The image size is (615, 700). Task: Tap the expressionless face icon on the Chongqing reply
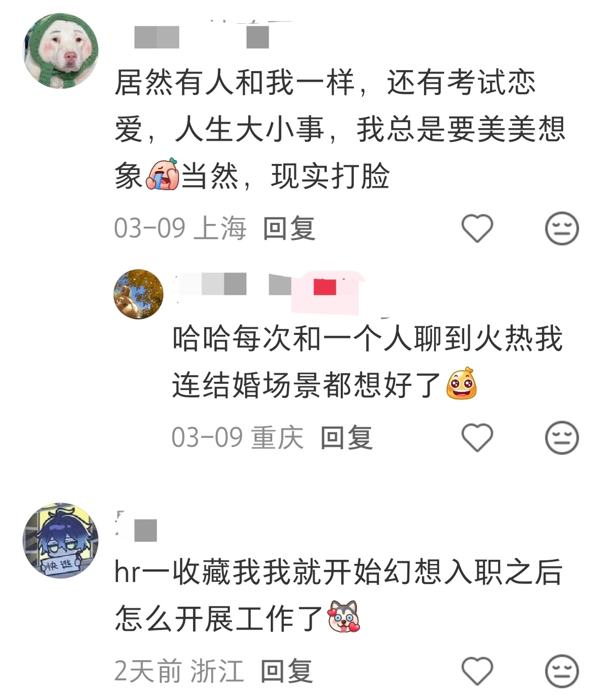pos(562,437)
